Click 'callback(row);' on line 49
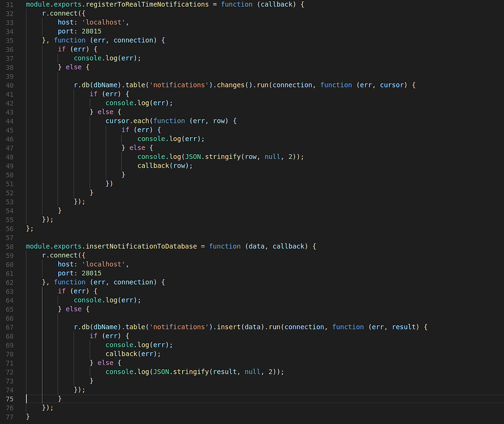504x424 pixels. point(165,165)
